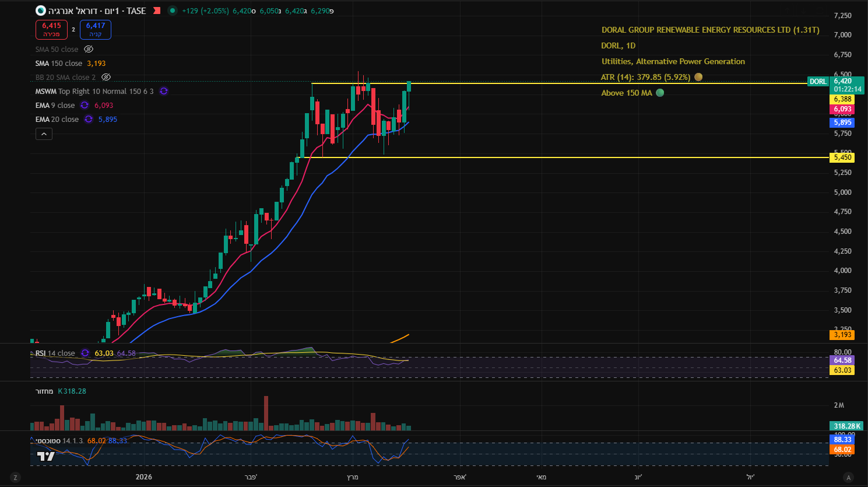The image size is (868, 487).
Task: Select the SMA 50 close indicator label
Action: [57, 49]
